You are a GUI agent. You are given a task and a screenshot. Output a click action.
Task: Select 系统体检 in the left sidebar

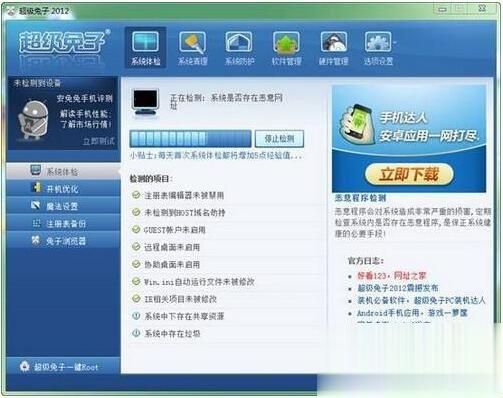click(63, 171)
